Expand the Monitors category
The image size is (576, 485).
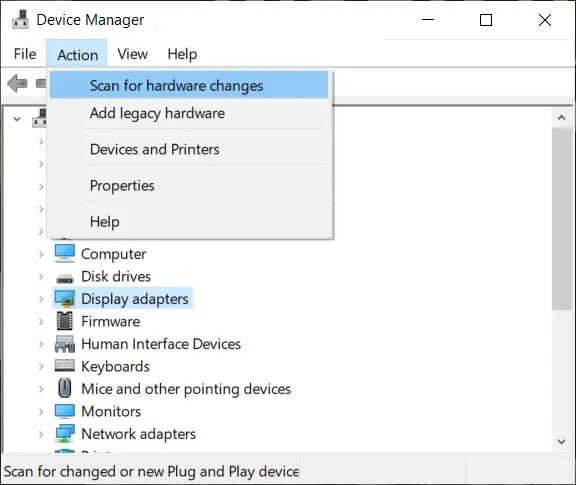pos(41,412)
